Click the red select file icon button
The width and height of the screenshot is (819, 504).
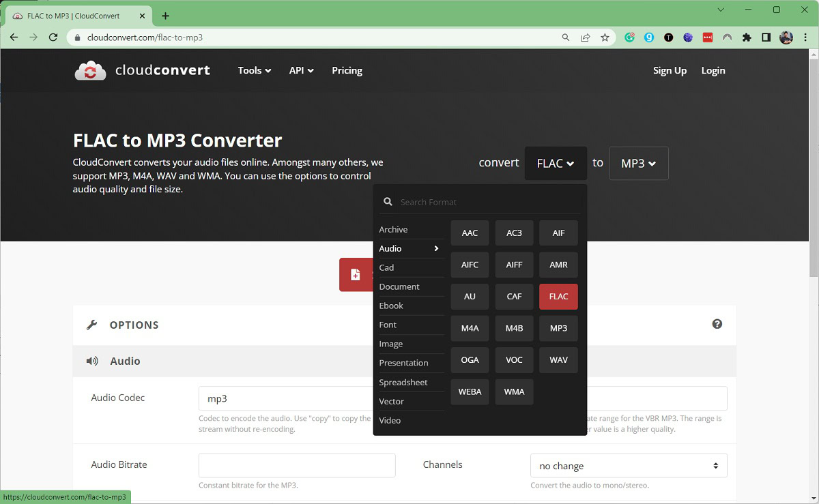(356, 275)
